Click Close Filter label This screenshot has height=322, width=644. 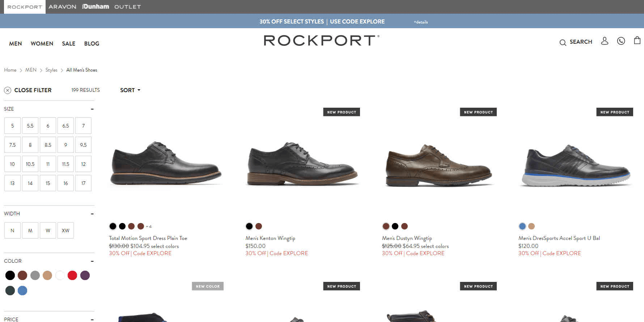pyautogui.click(x=33, y=90)
